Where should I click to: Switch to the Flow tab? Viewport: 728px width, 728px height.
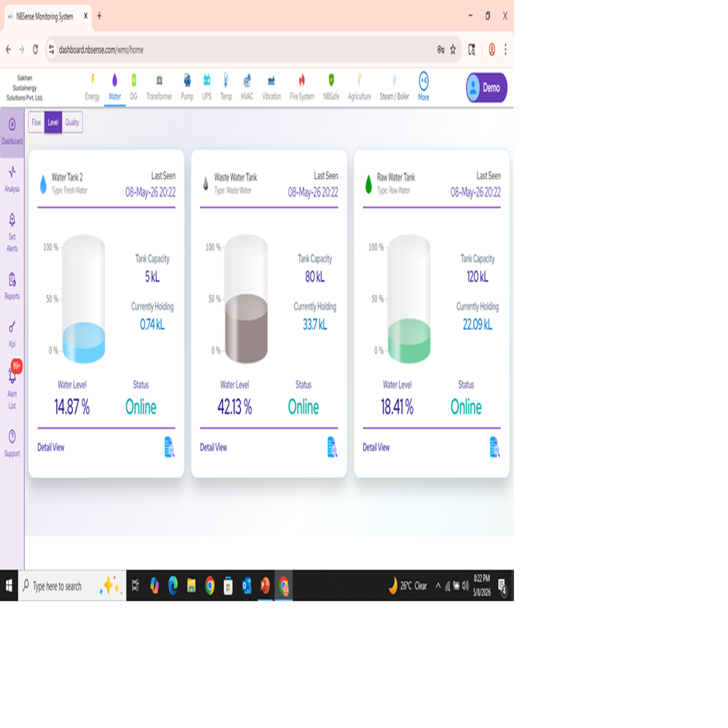[36, 122]
